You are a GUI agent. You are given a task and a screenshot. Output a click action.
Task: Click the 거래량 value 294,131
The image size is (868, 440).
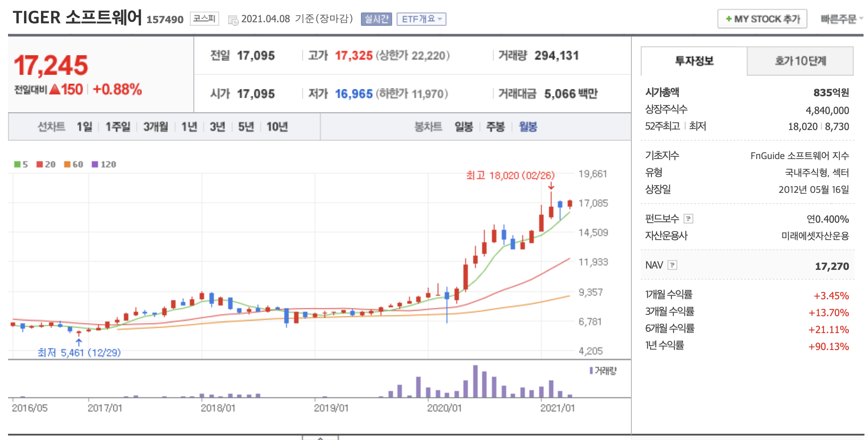click(557, 56)
